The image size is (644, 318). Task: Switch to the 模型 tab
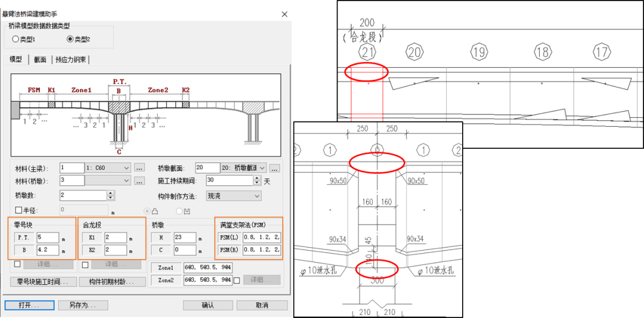[x=16, y=60]
